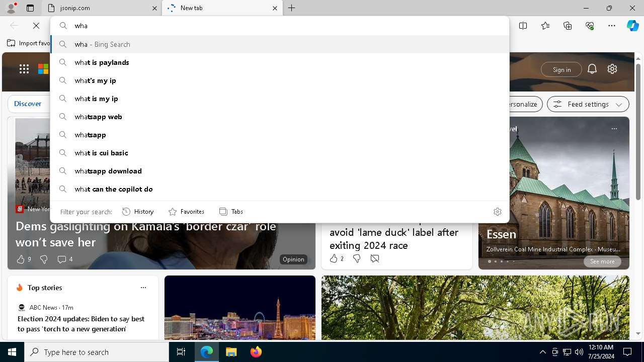Close the jsonip.com tab
644x362 pixels.
[154, 8]
